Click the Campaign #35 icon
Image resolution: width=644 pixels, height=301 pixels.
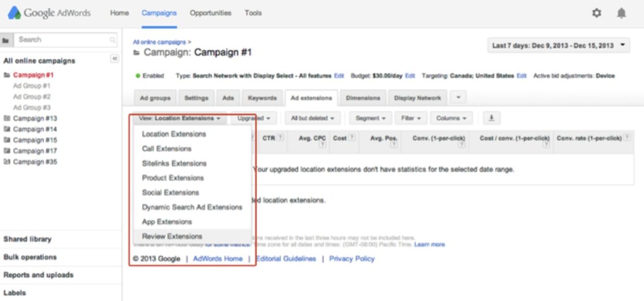pyautogui.click(x=6, y=161)
